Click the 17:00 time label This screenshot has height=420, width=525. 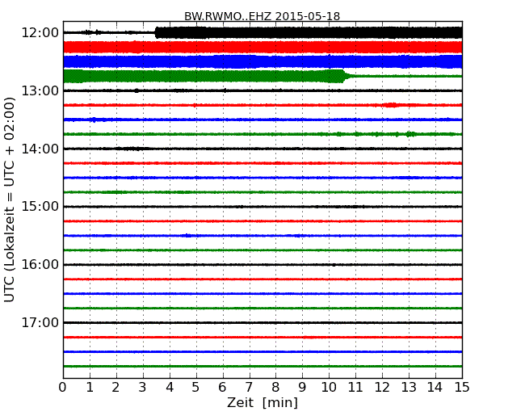pyautogui.click(x=40, y=322)
